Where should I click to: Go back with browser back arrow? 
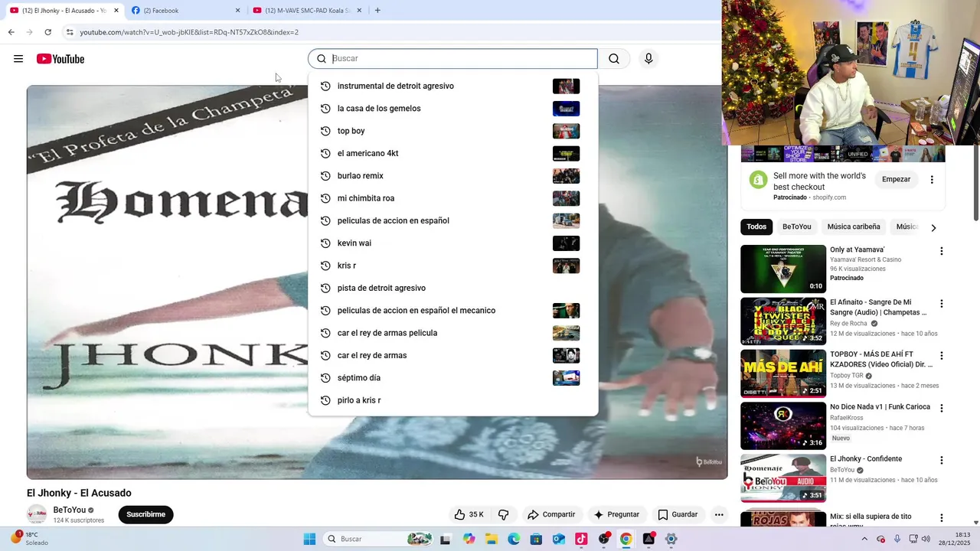click(x=11, y=32)
